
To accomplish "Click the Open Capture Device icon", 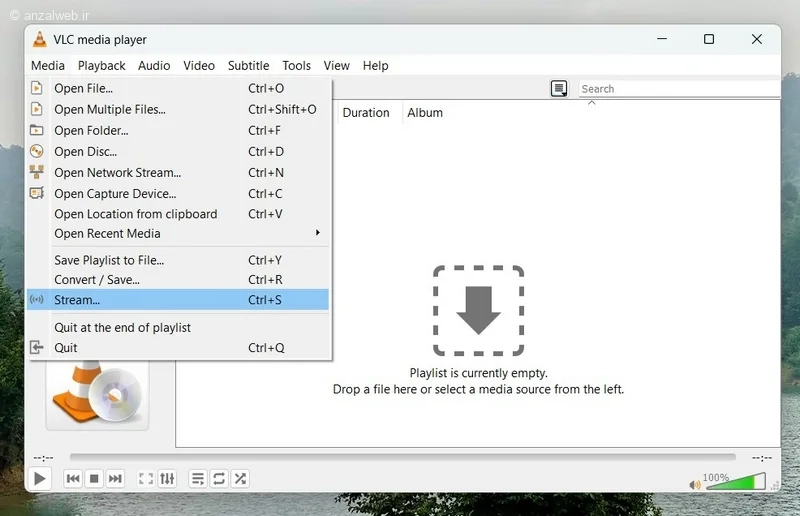I will click(37, 193).
